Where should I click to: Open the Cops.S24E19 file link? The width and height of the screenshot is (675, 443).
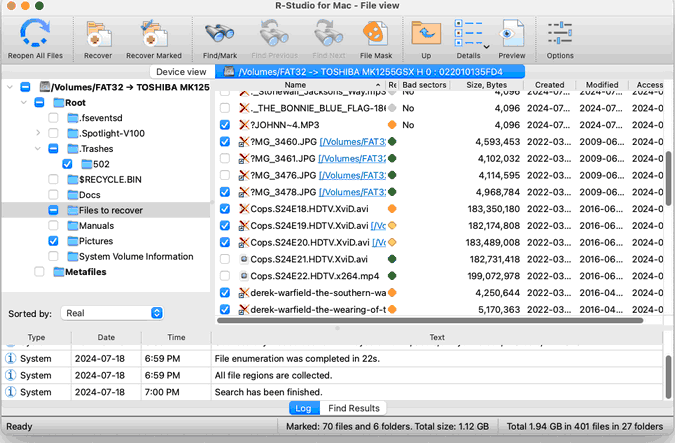coord(378,226)
